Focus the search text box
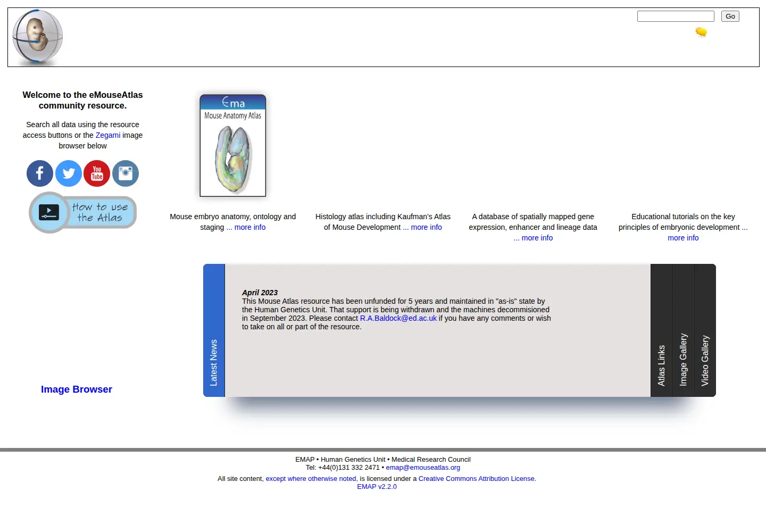 tap(676, 16)
